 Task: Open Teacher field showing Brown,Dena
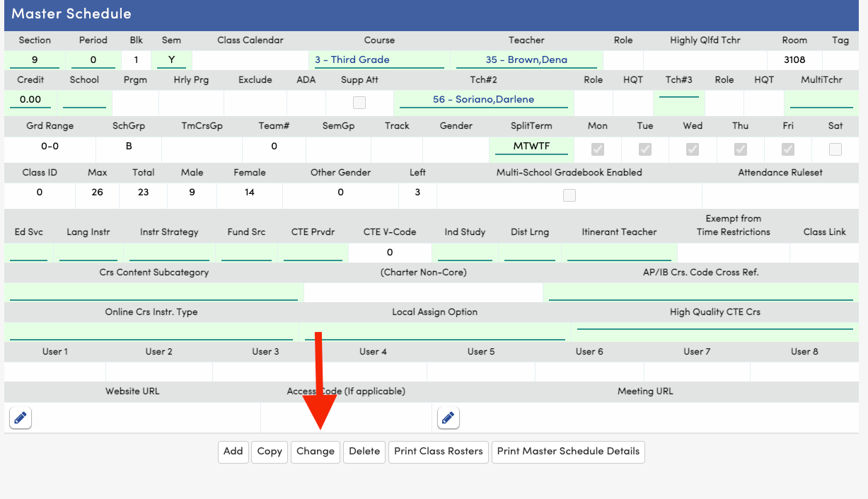click(526, 60)
